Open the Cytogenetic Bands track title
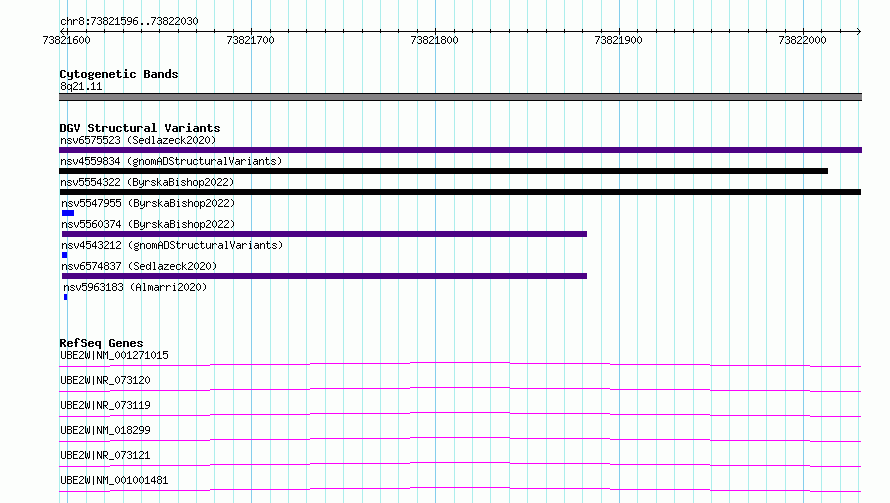The width and height of the screenshot is (890, 503). pyautogui.click(x=119, y=74)
